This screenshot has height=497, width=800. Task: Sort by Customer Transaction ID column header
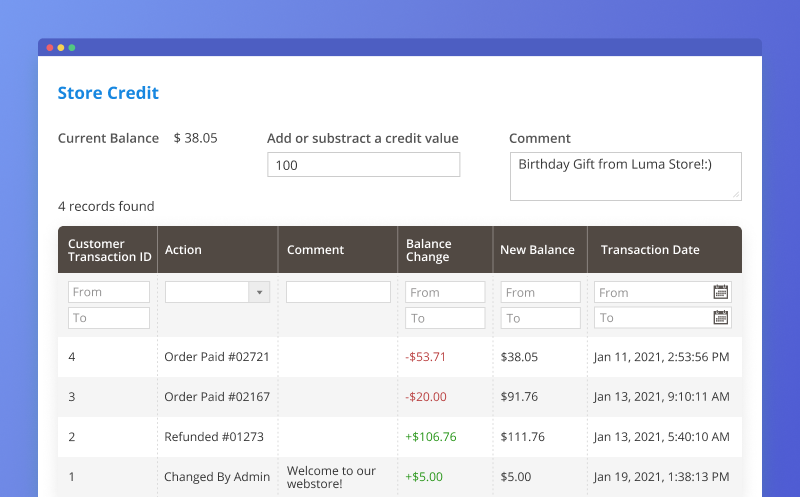(x=109, y=250)
